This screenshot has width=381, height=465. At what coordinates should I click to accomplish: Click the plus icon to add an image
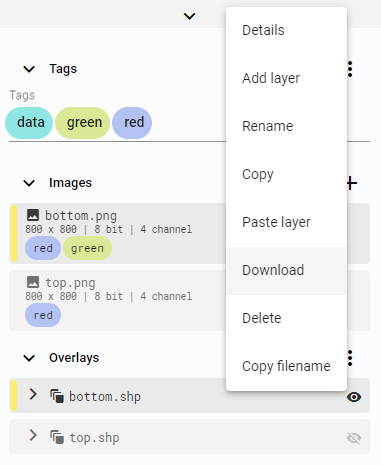[x=352, y=183]
